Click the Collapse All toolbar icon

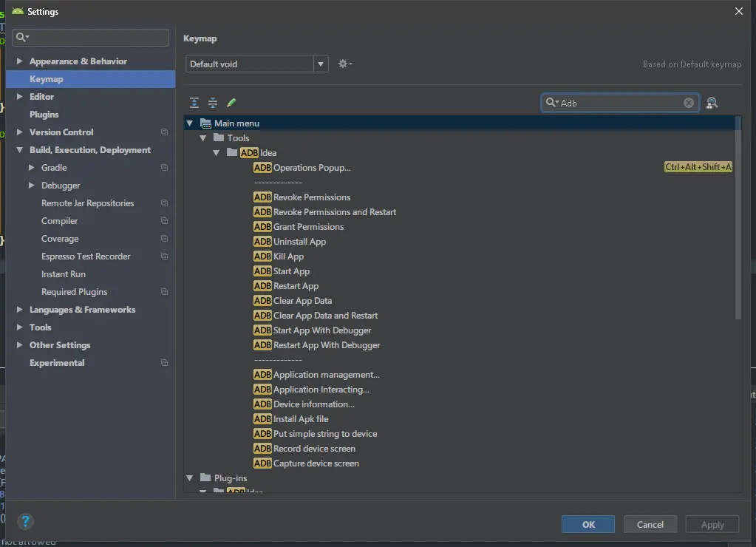click(213, 103)
